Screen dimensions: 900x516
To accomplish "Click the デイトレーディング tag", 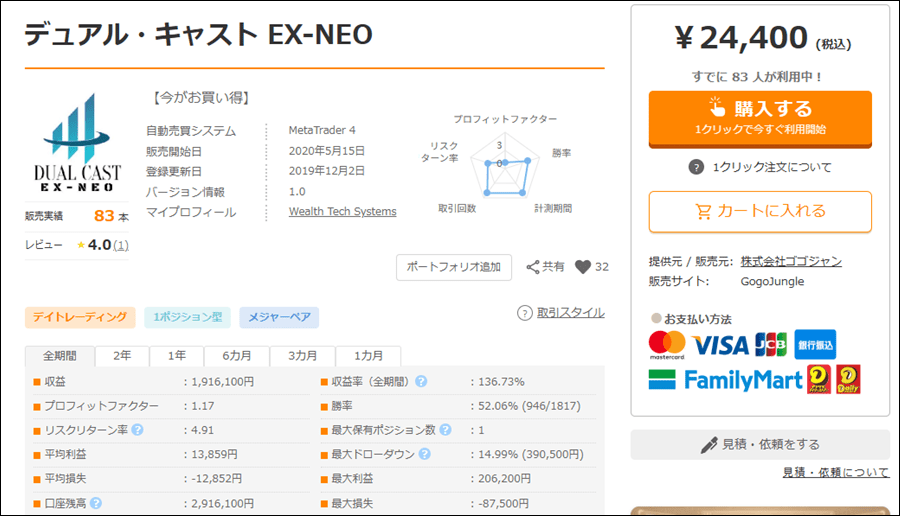I will [80, 317].
